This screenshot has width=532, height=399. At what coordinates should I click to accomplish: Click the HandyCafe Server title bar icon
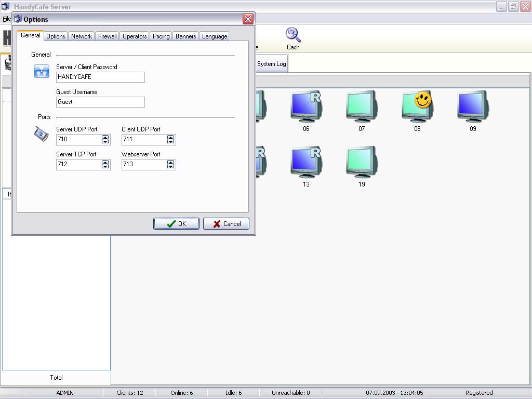tap(5, 6)
